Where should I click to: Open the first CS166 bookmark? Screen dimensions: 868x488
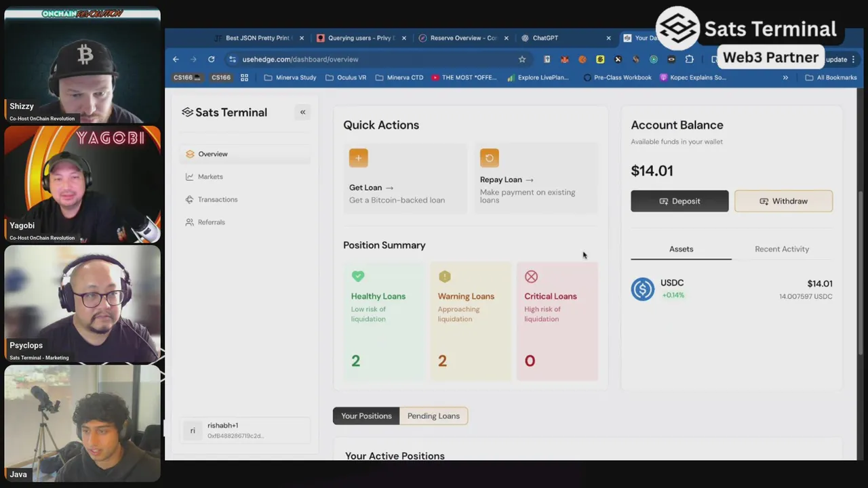[x=187, y=77]
